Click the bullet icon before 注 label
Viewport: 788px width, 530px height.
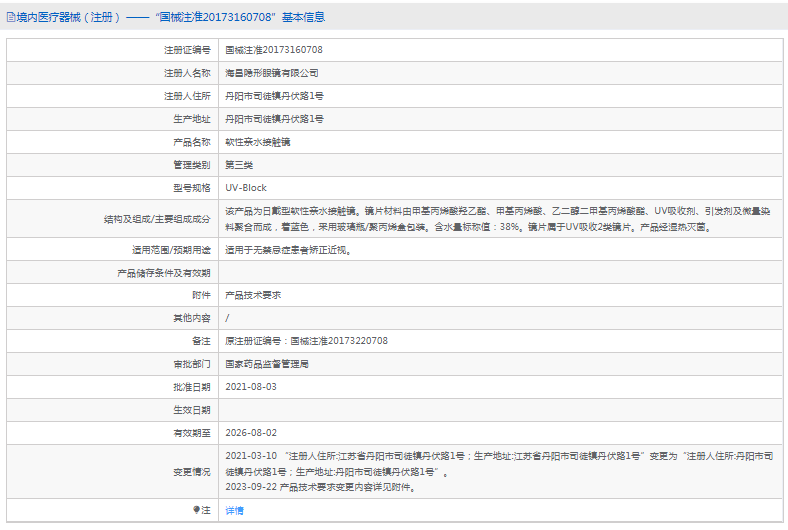pos(196,510)
